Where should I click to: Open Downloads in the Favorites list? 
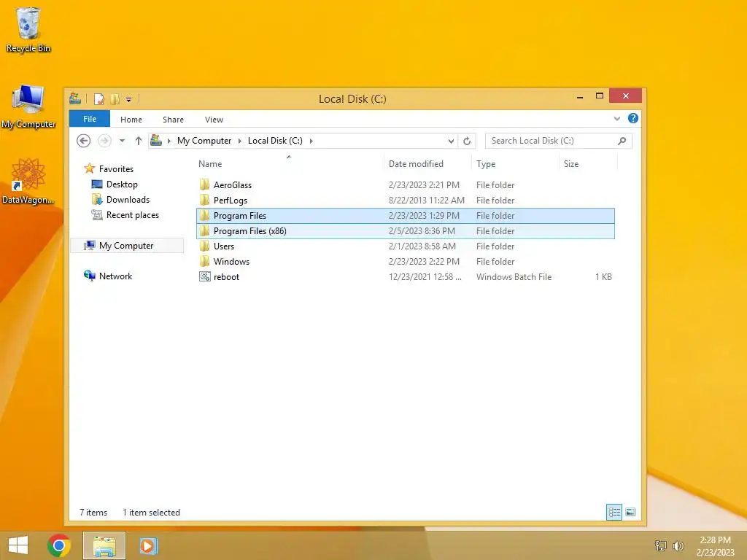click(x=128, y=200)
